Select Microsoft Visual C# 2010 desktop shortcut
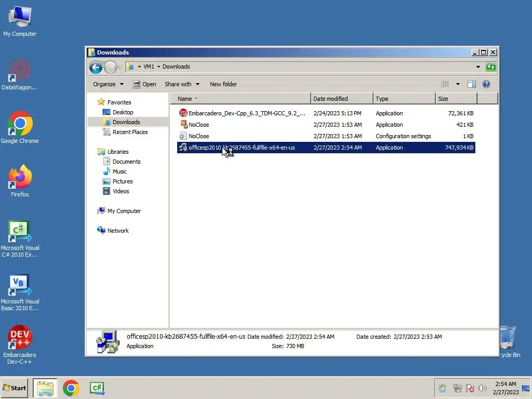 20,238
